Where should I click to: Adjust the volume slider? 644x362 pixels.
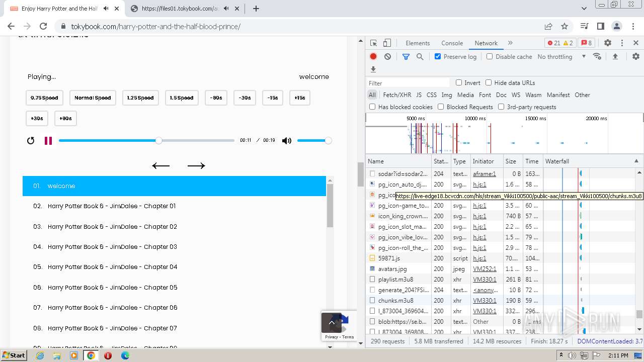[314, 141]
